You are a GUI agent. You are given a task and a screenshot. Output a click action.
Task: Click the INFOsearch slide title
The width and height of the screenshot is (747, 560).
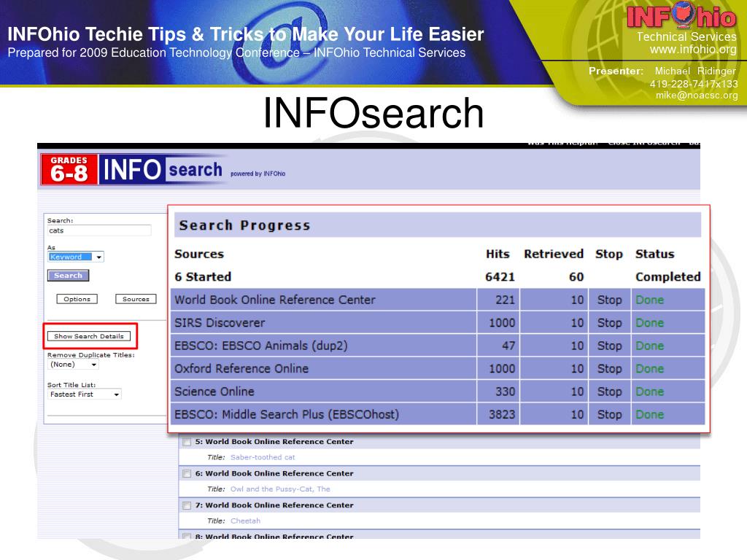(x=373, y=113)
